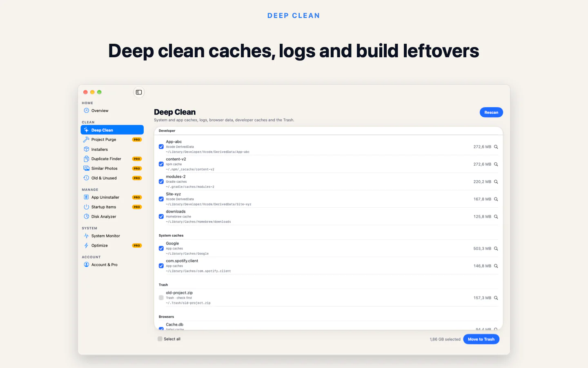Check the old-project.zip checkbox
This screenshot has width=588, height=368.
[161, 298]
